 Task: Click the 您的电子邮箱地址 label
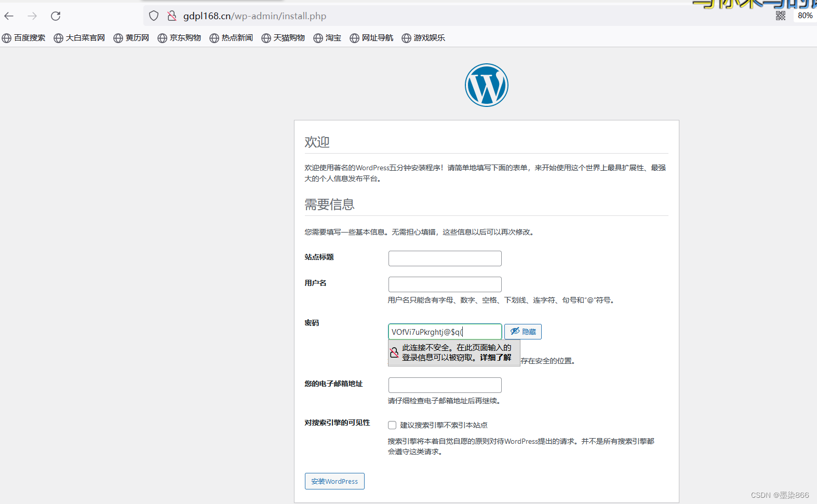point(333,384)
